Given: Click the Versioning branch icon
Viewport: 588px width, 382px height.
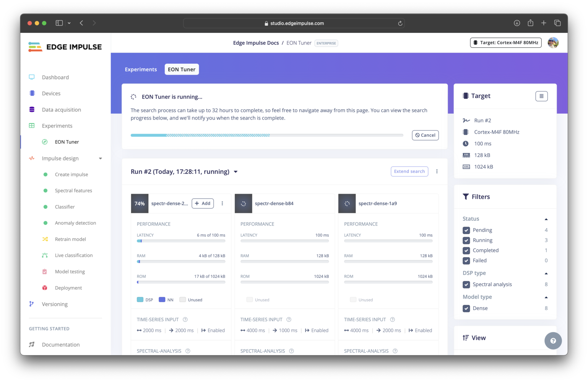Looking at the screenshot, I should click(x=31, y=304).
